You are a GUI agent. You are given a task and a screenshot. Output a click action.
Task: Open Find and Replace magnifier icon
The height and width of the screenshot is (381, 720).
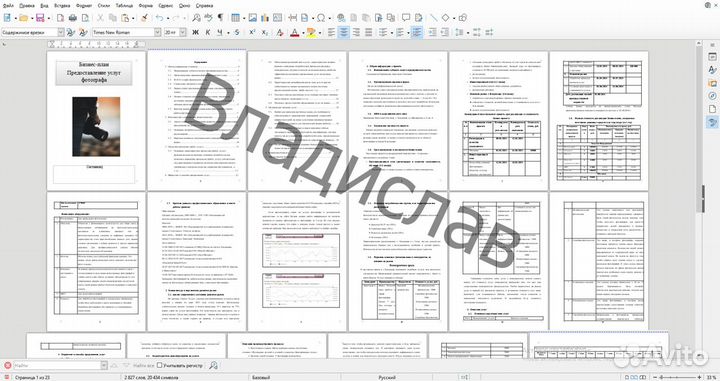(x=196, y=18)
